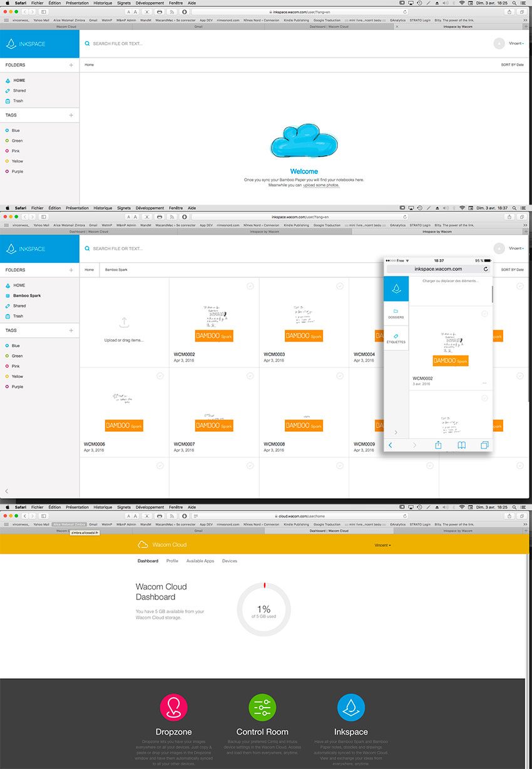Image resolution: width=532 pixels, height=769 pixels.
Task: Tap the inkspace.wacom.com address bar on the phone
Action: tap(438, 269)
